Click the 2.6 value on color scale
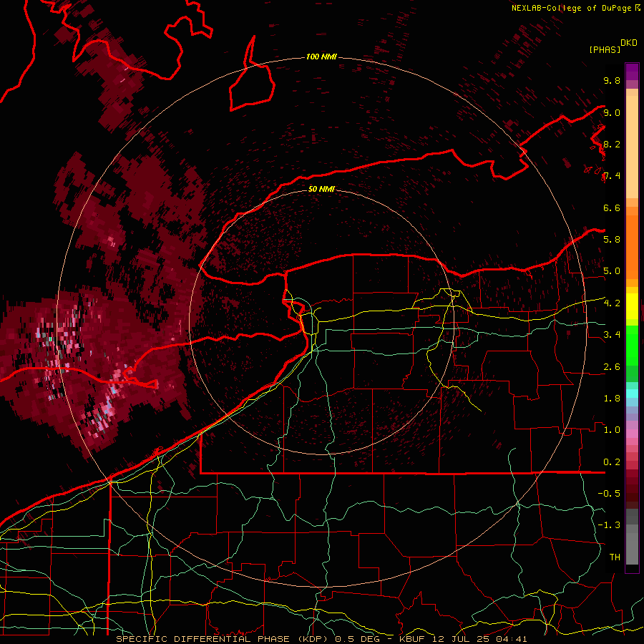 coord(612,367)
